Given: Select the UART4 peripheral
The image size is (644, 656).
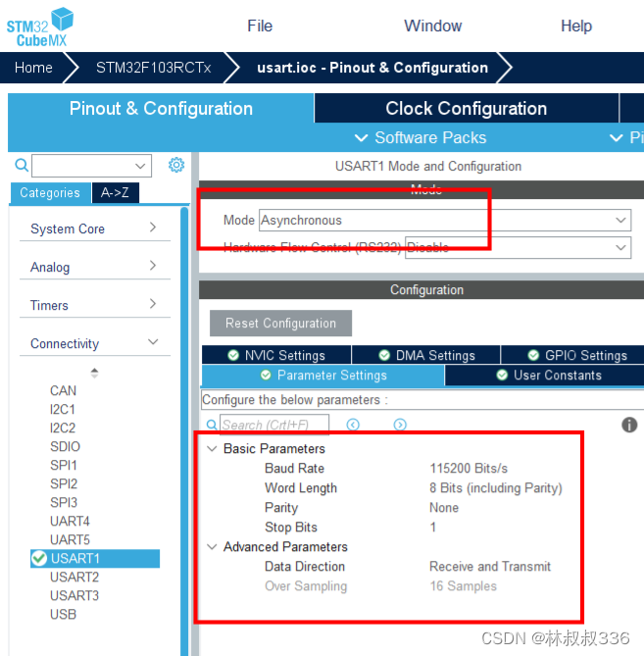Looking at the screenshot, I should pyautogui.click(x=70, y=521).
